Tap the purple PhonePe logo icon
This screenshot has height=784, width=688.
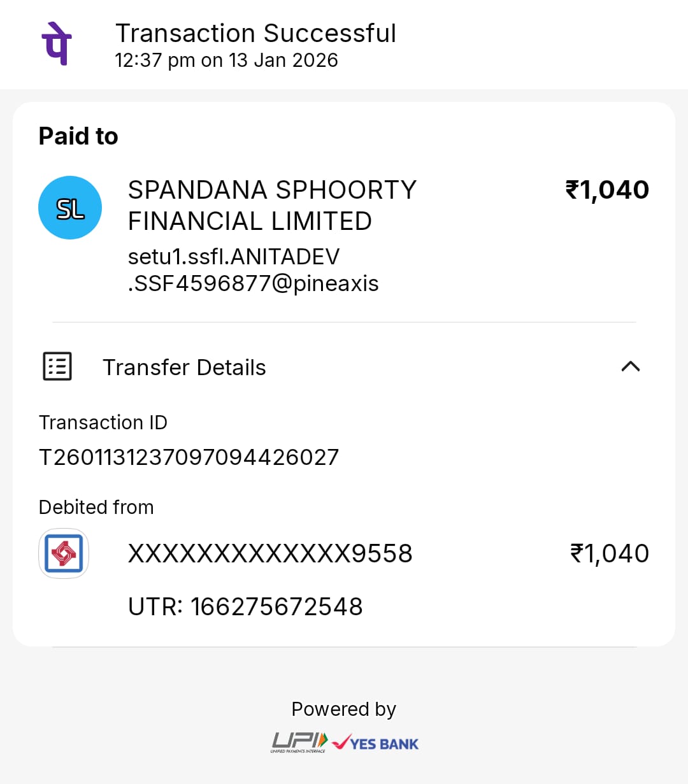57,43
